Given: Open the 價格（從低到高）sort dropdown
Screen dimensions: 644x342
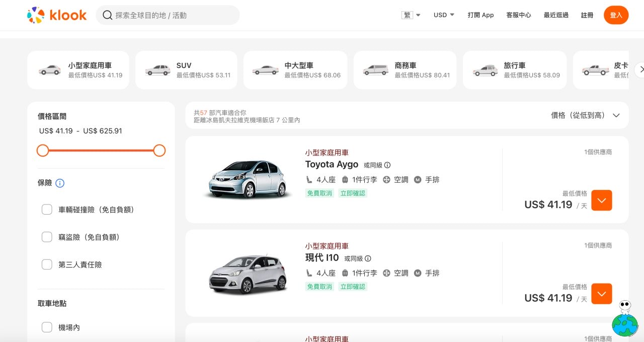Looking at the screenshot, I should click(585, 115).
